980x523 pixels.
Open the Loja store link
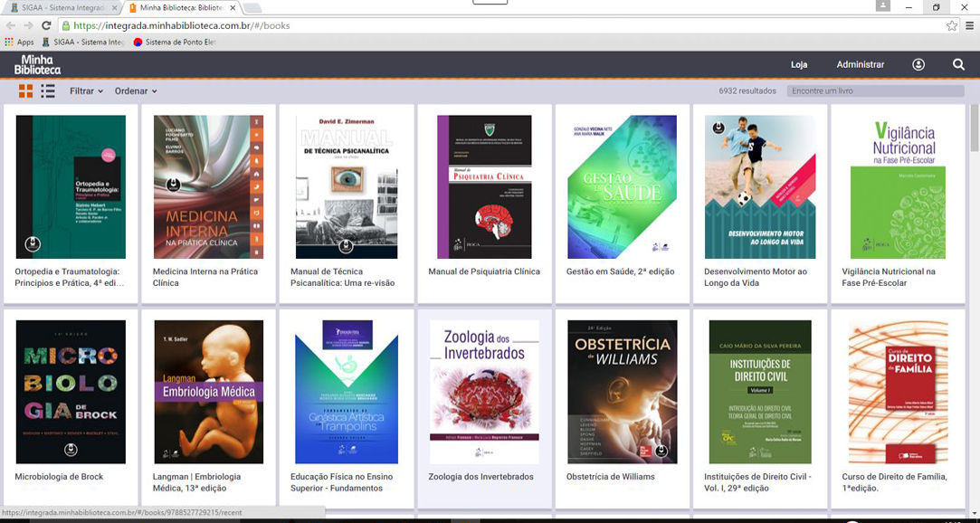point(799,65)
